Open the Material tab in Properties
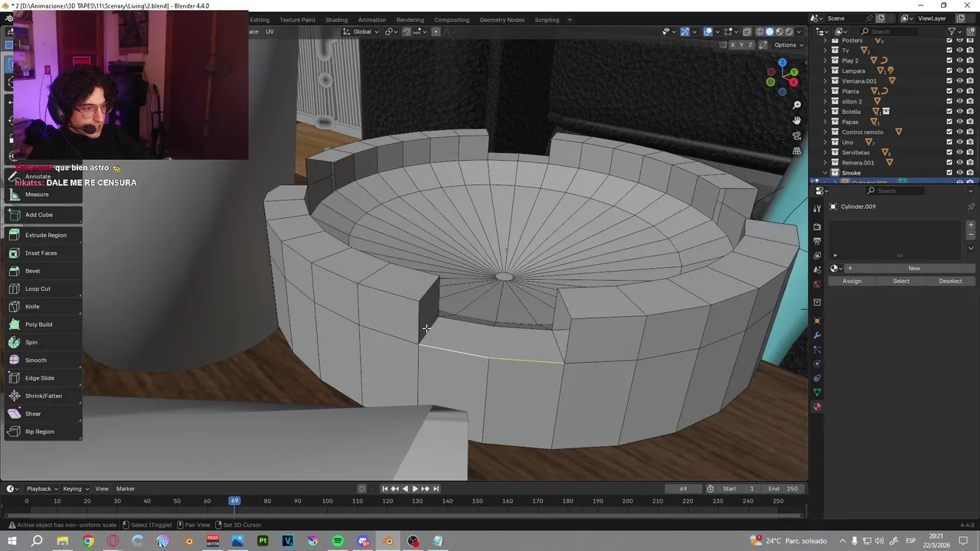The image size is (980, 551). [x=817, y=406]
